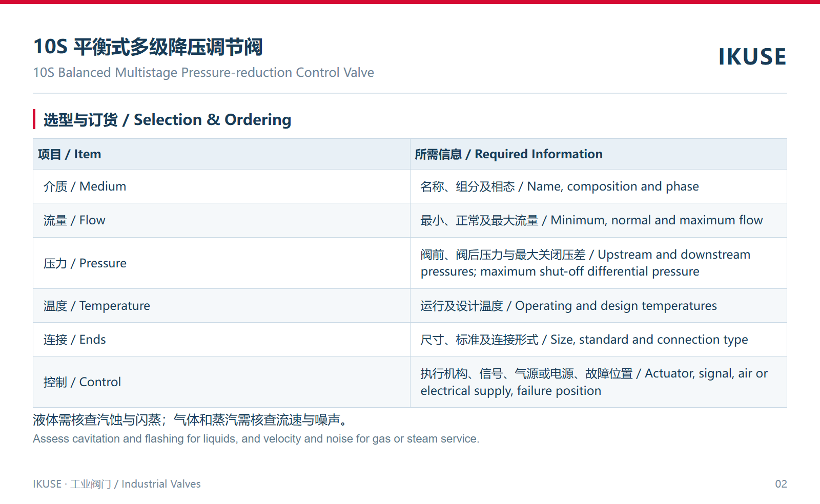Select the Control row label
The image size is (820, 504).
pyautogui.click(x=83, y=382)
